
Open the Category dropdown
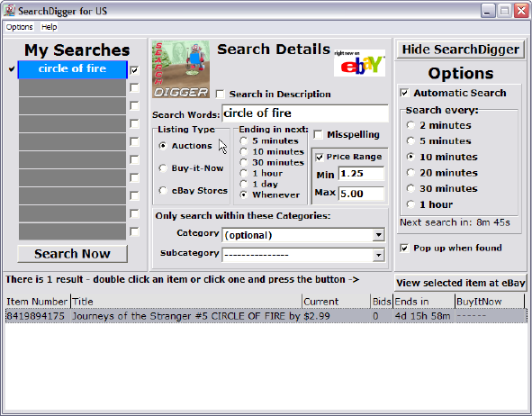click(x=378, y=235)
